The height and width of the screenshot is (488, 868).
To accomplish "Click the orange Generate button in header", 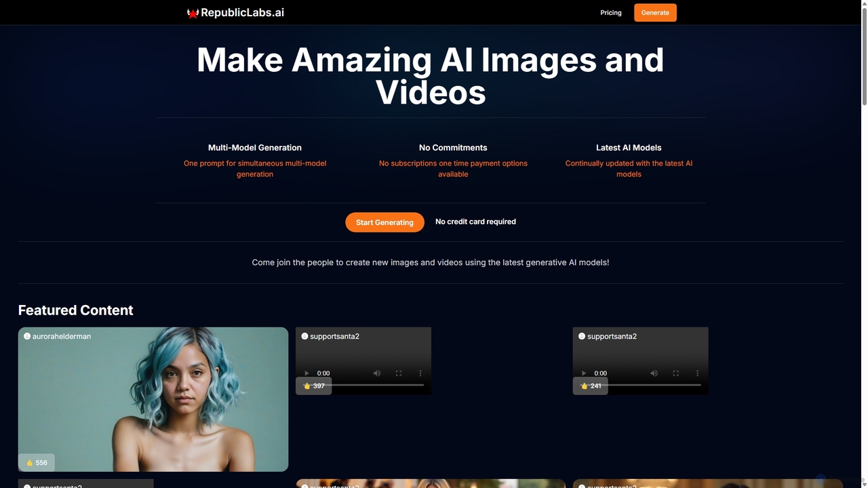I will point(655,13).
